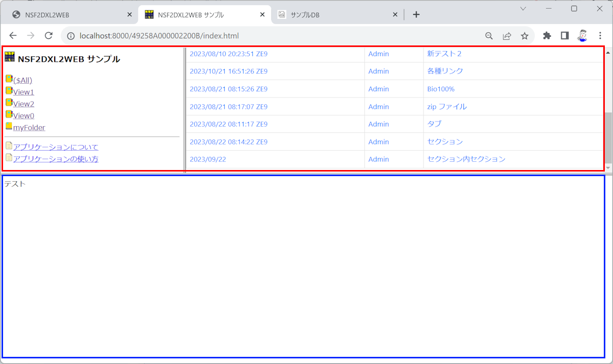Click the view icon next to View2
613x364 pixels.
click(x=9, y=102)
